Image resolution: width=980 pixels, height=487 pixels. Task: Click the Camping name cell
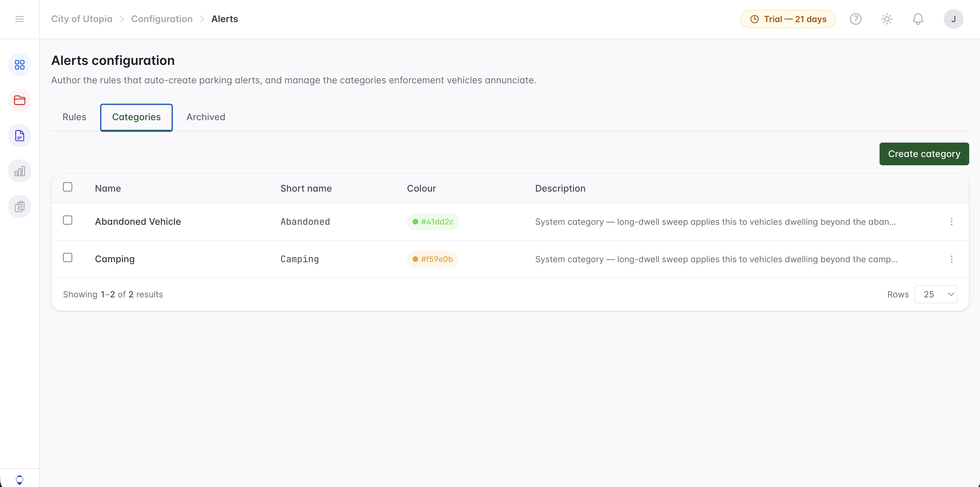point(115,259)
